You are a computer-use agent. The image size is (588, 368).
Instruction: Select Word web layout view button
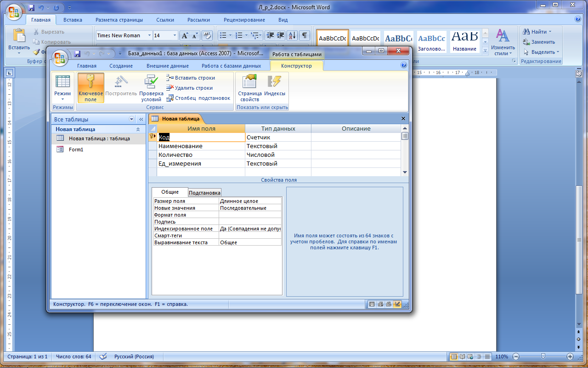click(x=471, y=356)
